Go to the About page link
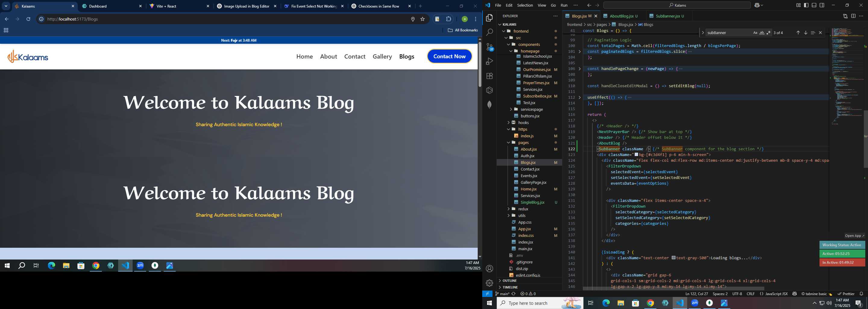868x309 pixels. tap(329, 57)
